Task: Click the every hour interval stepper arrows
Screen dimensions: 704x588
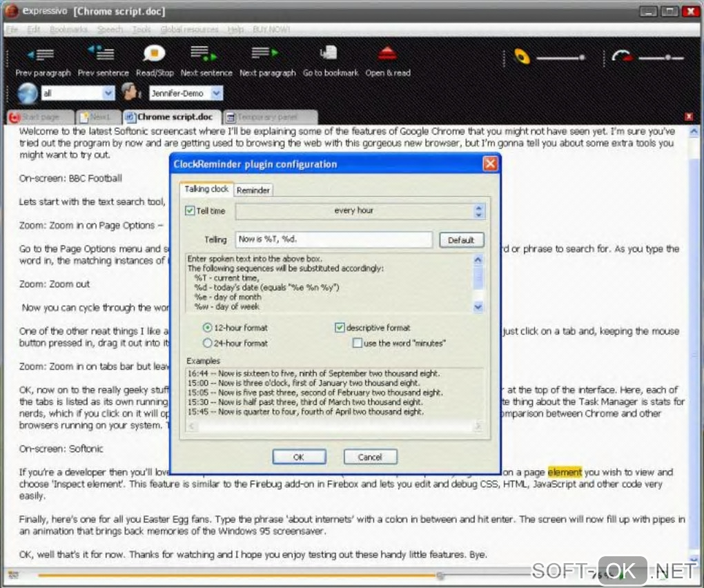Action: click(478, 211)
